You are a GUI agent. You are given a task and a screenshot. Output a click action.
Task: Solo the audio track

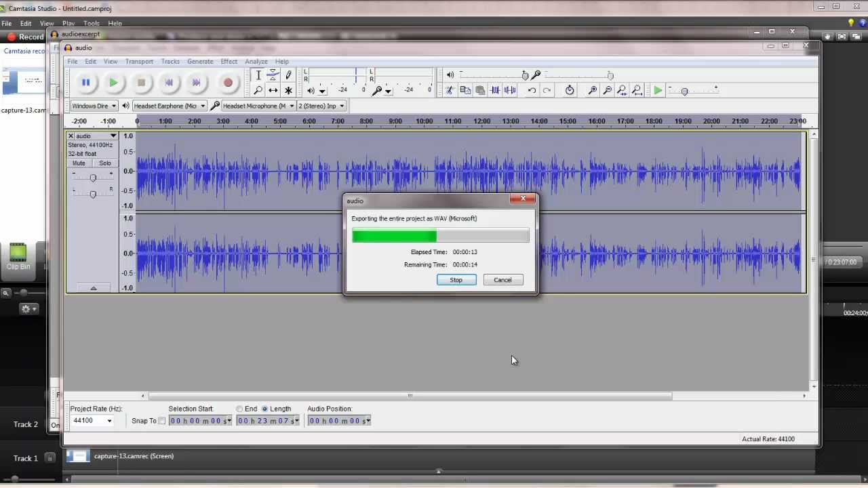coord(105,163)
